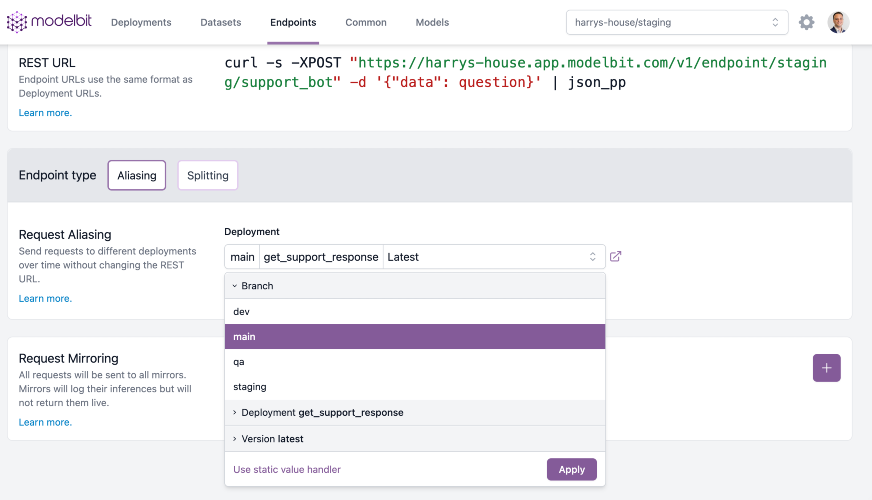Choose the staging branch

tap(414, 387)
